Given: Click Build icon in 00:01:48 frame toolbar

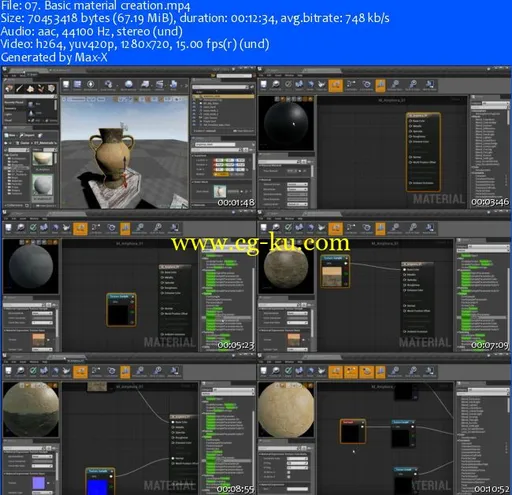Looking at the screenshot, I should click(174, 85).
